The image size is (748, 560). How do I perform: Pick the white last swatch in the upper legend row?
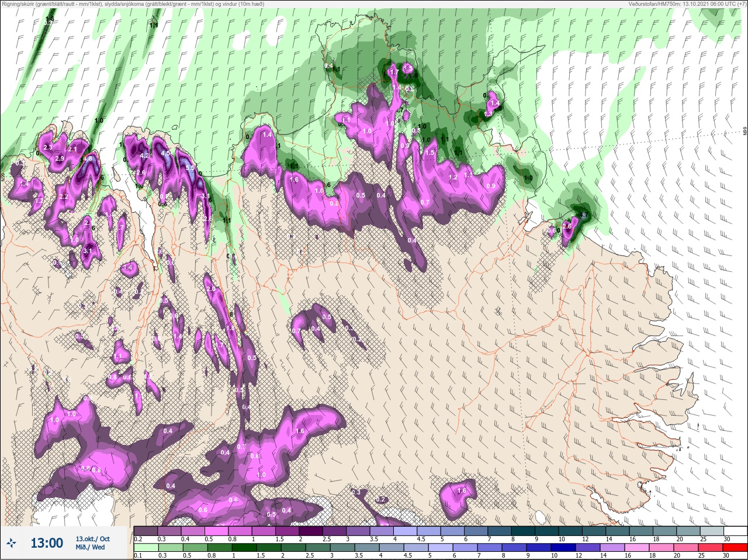click(735, 531)
